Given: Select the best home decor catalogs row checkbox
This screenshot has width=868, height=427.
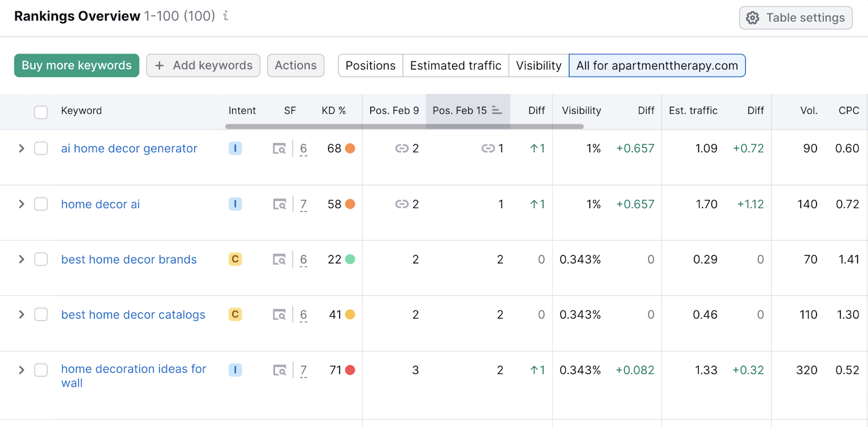Looking at the screenshot, I should pyautogui.click(x=41, y=315).
